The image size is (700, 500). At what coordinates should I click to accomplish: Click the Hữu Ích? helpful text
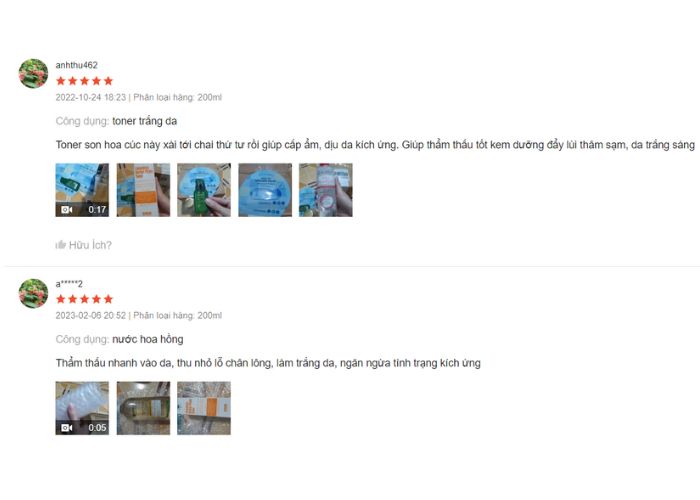coord(90,245)
